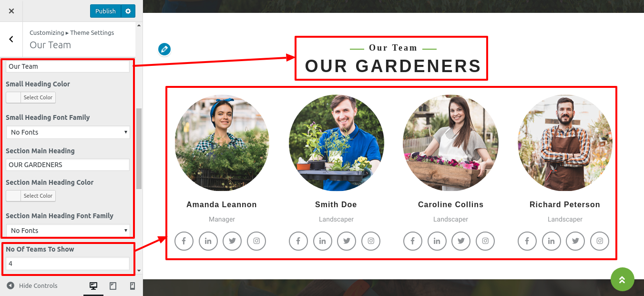Open Caroline Collins' Twitter icon
Viewport: 644px width, 296px height.
461,241
